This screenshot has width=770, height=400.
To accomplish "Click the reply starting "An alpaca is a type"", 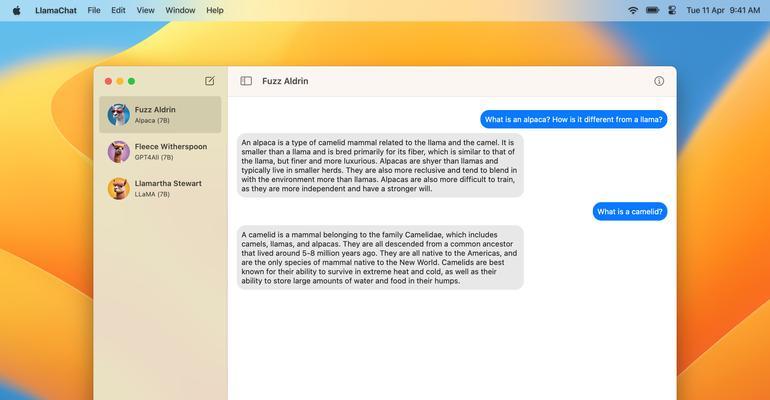I will tap(380, 165).
